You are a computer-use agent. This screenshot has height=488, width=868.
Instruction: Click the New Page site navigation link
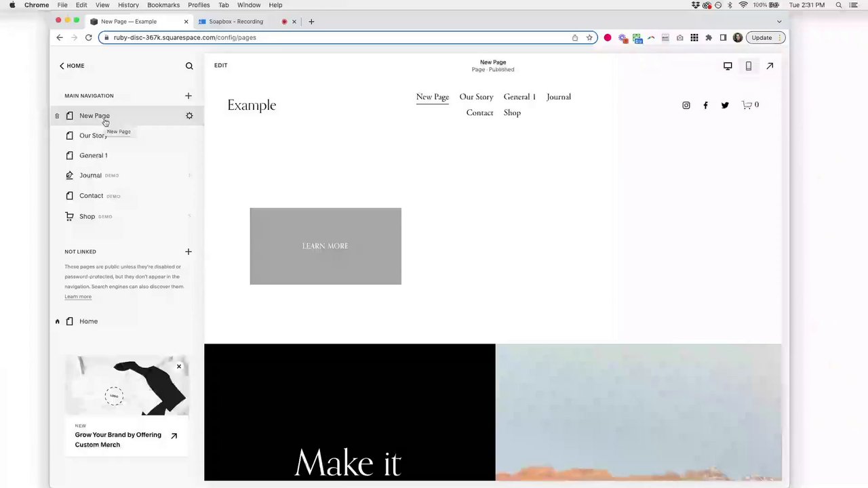point(433,97)
